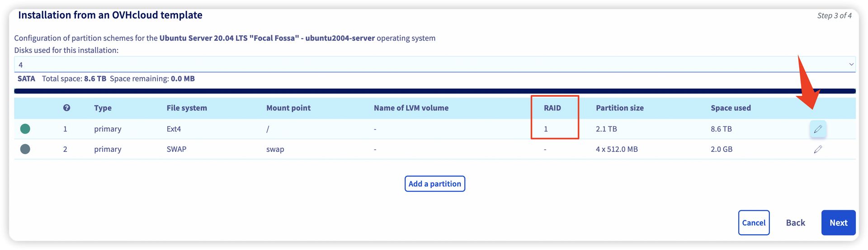This screenshot has width=868, height=250.
Task: Click the primary type in row 2
Action: [x=108, y=149]
